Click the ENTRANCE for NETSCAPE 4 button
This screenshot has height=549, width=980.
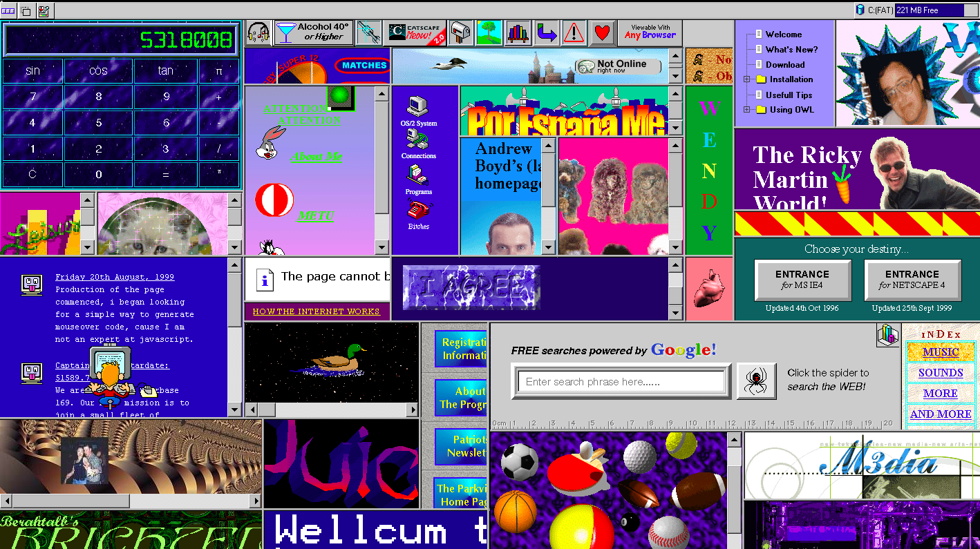click(912, 280)
